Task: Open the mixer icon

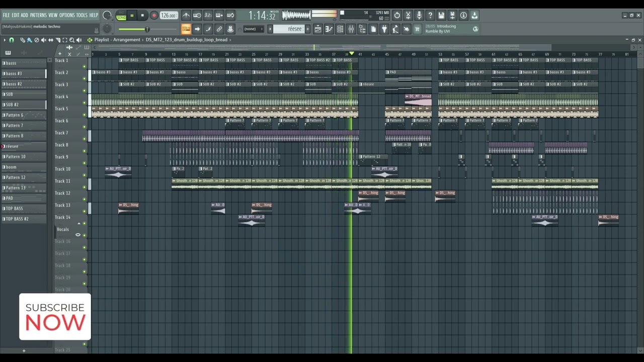Action: (351, 29)
